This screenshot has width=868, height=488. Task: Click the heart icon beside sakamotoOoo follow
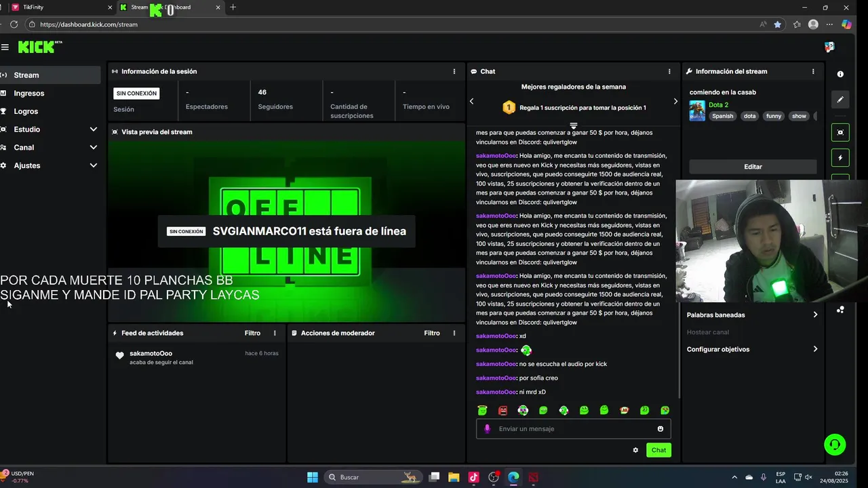coord(120,355)
